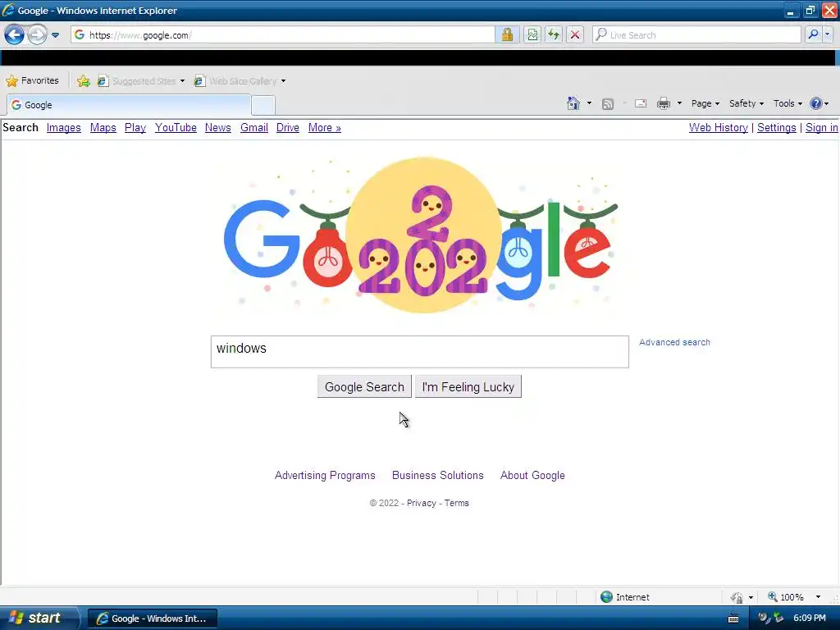The height and width of the screenshot is (630, 840).
Task: Click the blue Help icon
Action: coord(816,103)
